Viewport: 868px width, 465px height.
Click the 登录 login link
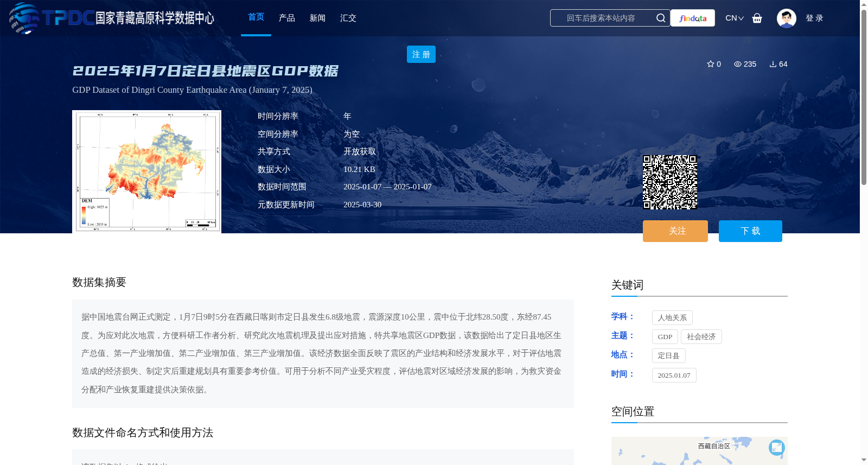click(x=814, y=18)
